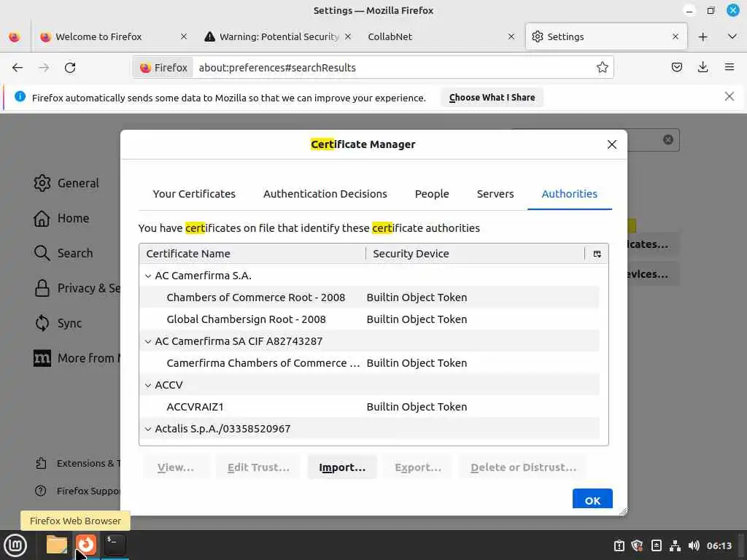The width and height of the screenshot is (747, 560).
Task: Open Firefox Support link
Action: click(78, 491)
